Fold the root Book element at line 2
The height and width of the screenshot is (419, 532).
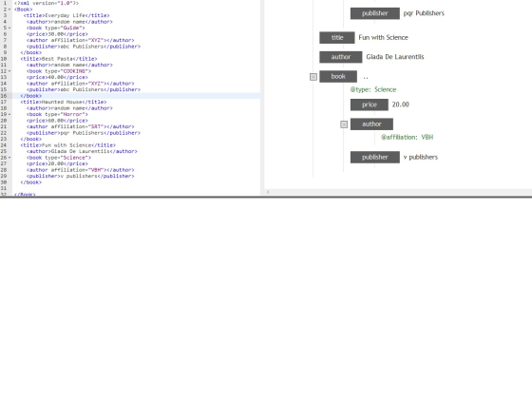click(9, 10)
